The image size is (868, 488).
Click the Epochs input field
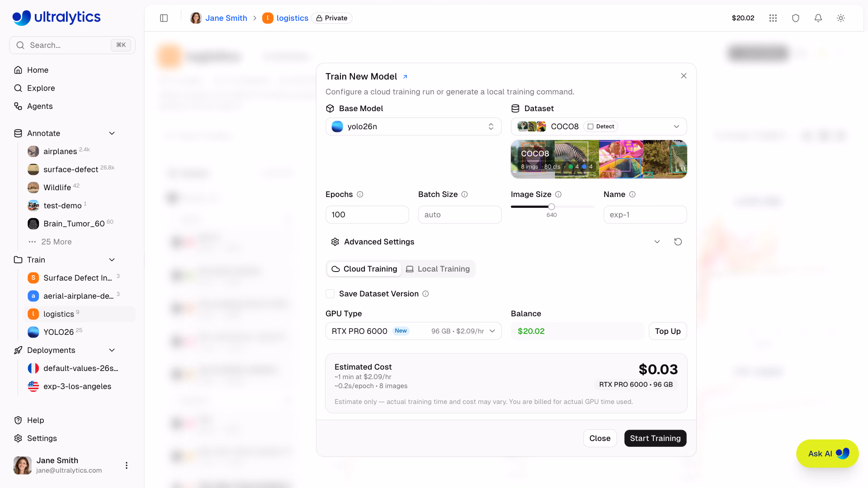367,215
